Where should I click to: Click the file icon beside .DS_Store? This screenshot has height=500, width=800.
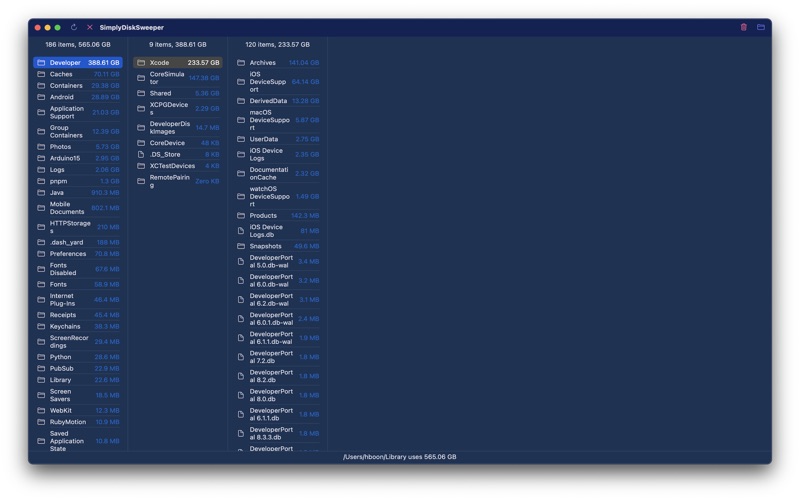tap(141, 154)
